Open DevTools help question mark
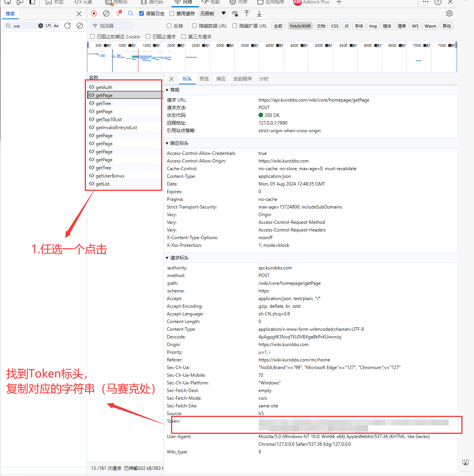 point(438,2)
